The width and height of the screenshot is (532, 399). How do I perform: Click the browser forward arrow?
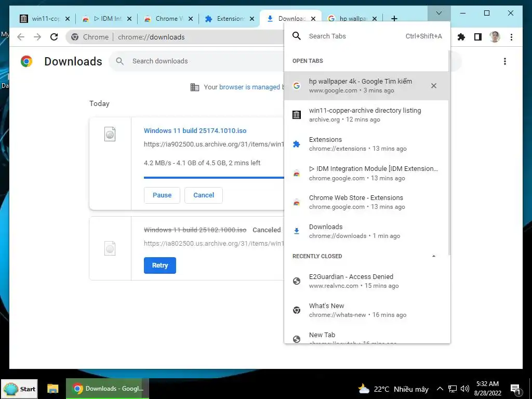coord(37,37)
